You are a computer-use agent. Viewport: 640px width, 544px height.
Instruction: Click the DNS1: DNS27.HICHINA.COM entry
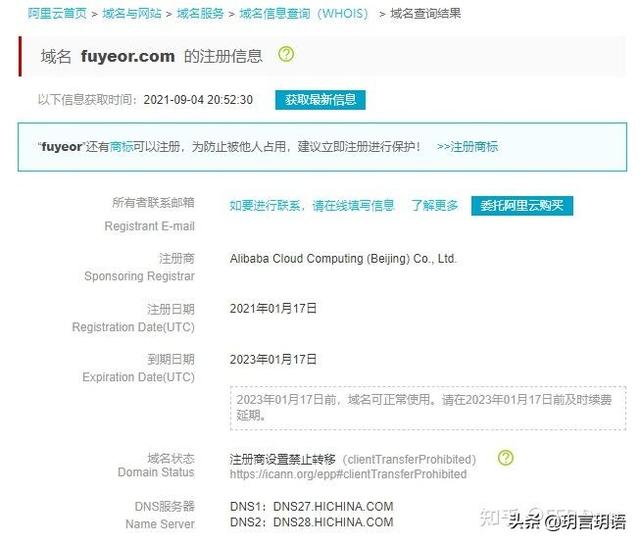click(x=311, y=506)
